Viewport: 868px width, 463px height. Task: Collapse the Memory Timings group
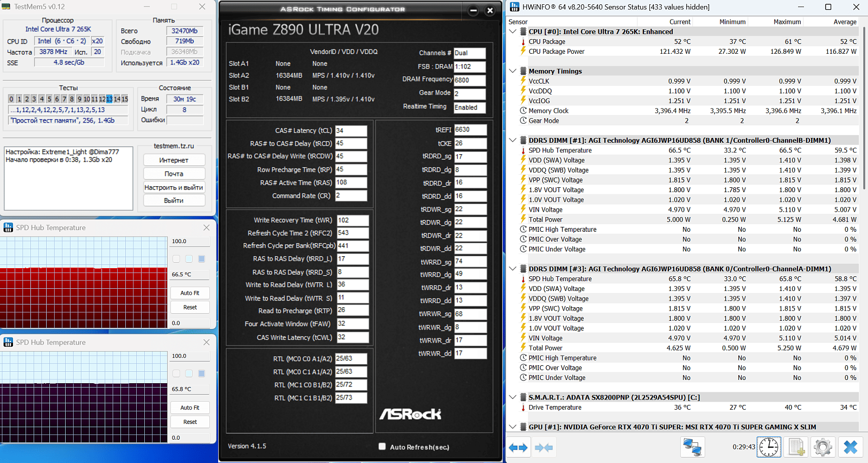[513, 71]
